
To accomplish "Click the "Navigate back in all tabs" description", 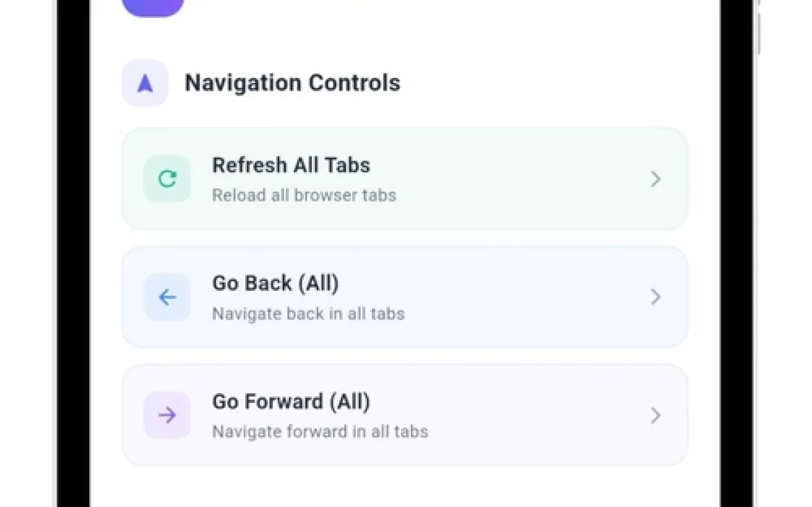I will click(x=308, y=314).
